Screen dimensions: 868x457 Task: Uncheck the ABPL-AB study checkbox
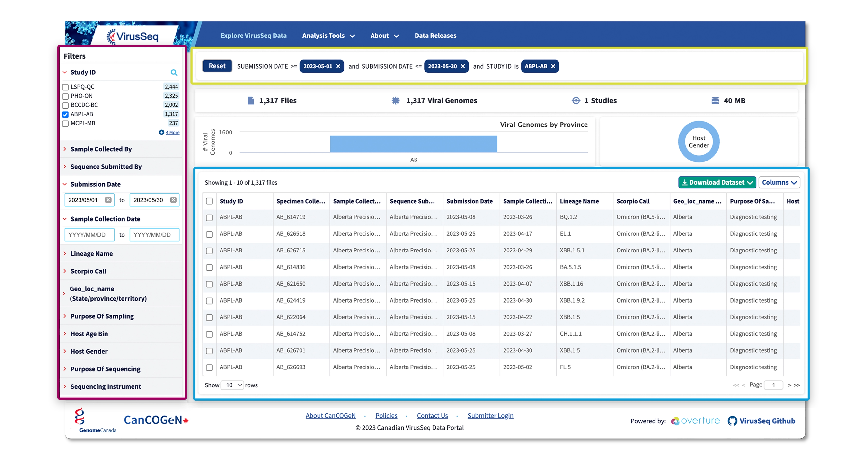tap(66, 115)
